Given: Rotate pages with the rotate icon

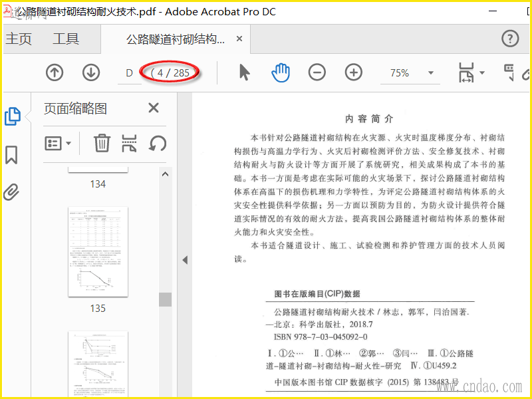Looking at the screenshot, I should (x=158, y=143).
